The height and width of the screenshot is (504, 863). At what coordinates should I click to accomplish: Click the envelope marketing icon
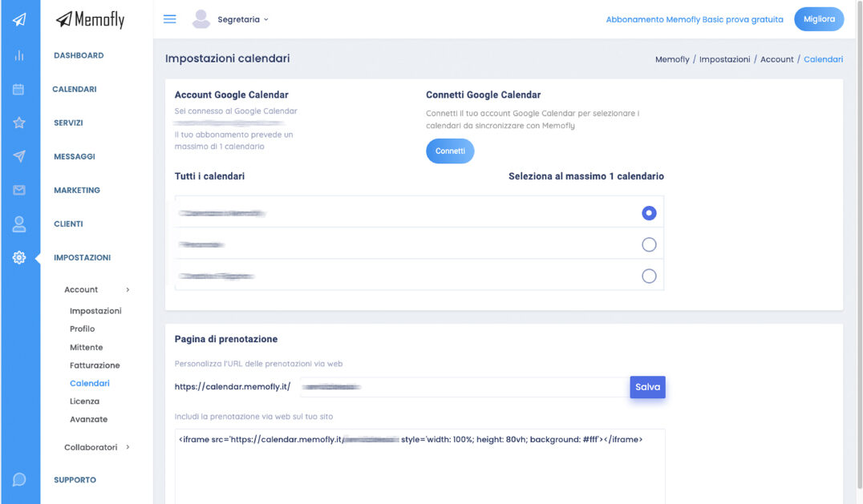coord(19,190)
